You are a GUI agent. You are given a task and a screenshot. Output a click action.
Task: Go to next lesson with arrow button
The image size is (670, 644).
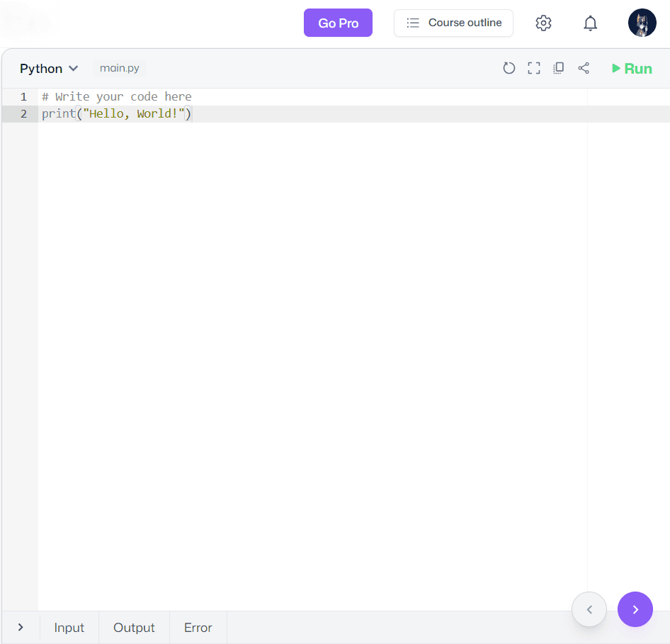635,609
